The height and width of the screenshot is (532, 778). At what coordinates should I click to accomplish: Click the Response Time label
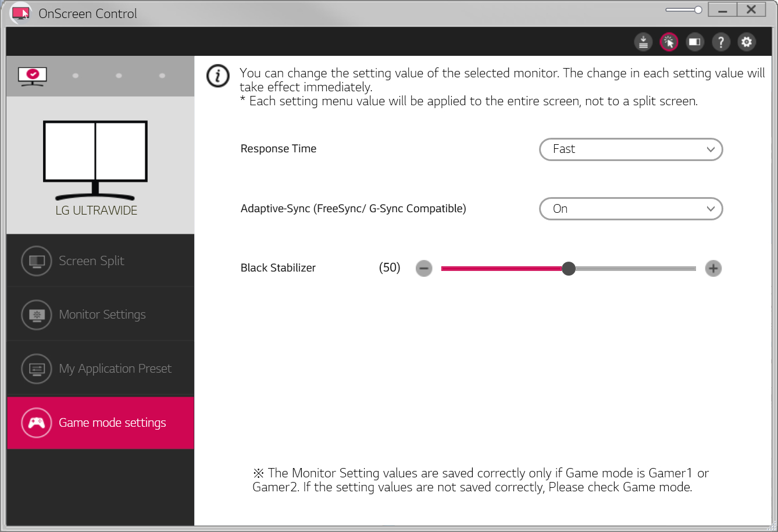(x=279, y=149)
